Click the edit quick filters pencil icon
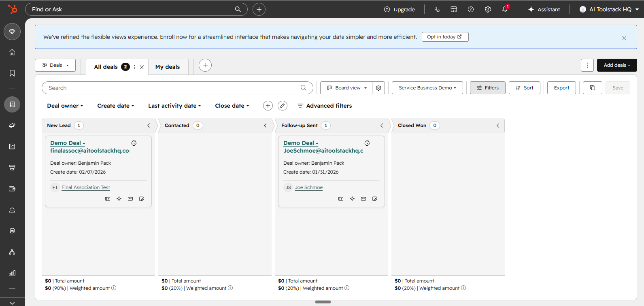Viewport: 644px width, 306px height. click(283, 106)
